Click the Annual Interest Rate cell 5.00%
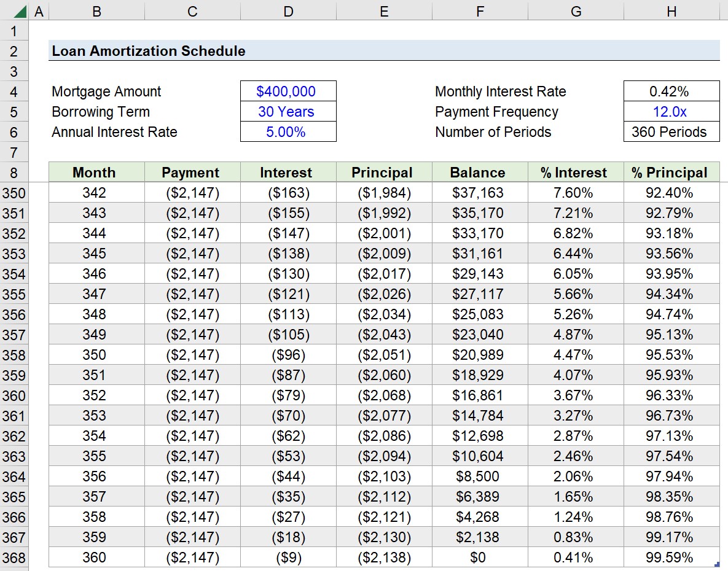Screen dimensions: 728x571 (288, 131)
